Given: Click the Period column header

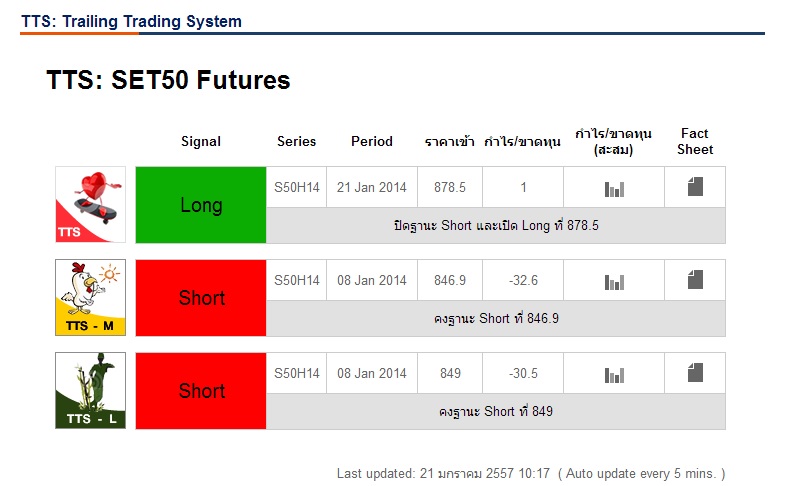Looking at the screenshot, I should click(372, 142).
